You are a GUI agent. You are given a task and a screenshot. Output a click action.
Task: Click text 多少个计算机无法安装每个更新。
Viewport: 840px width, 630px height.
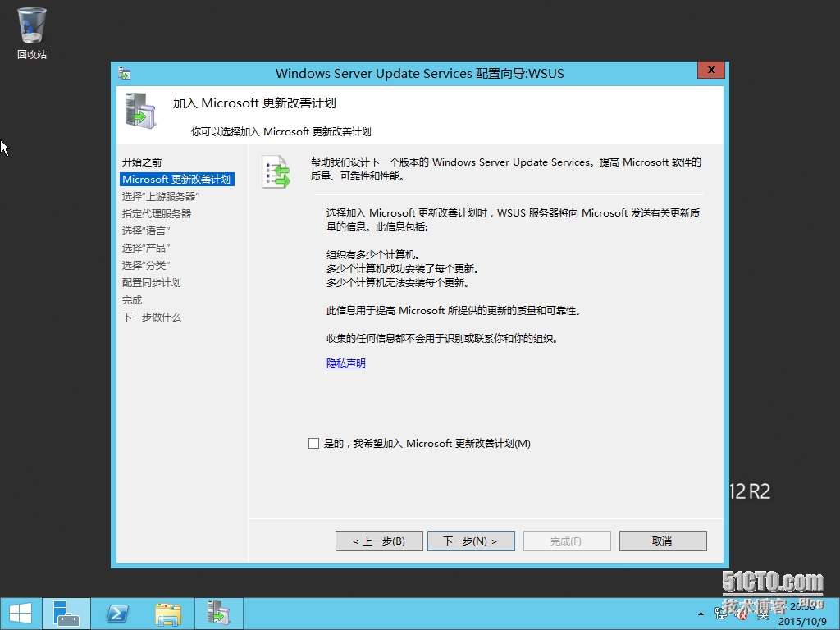coord(398,283)
